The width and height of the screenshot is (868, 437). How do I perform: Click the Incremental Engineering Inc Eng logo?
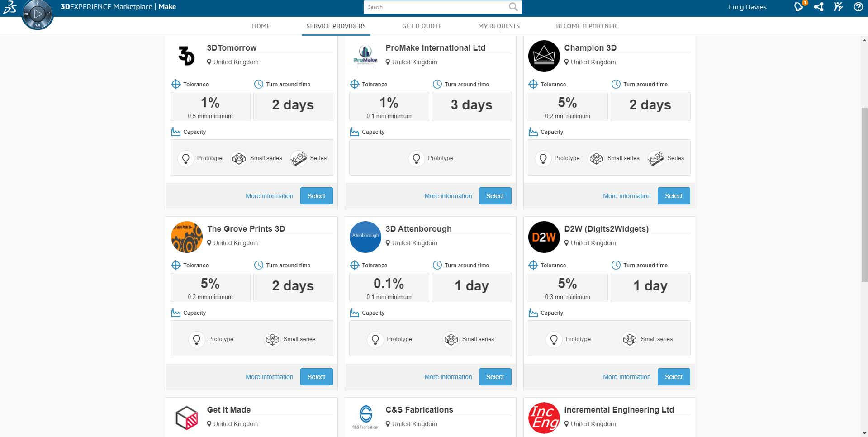tap(544, 418)
